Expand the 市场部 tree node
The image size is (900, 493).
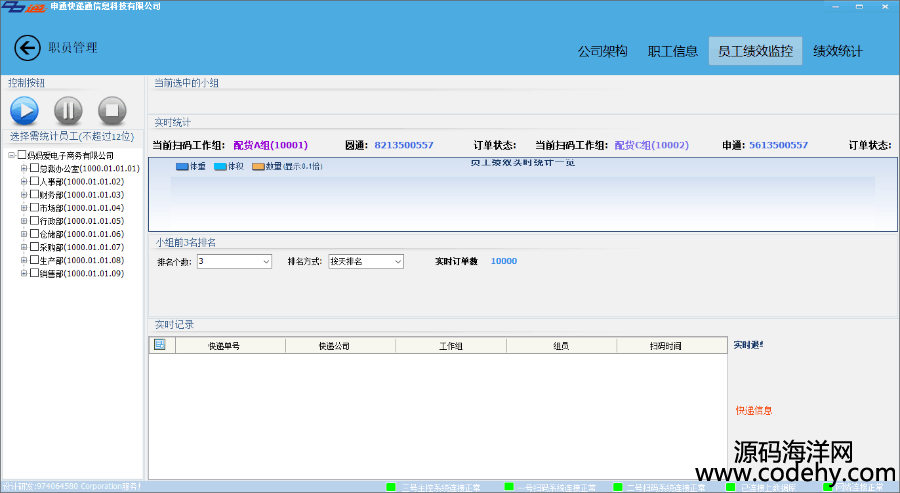point(23,208)
